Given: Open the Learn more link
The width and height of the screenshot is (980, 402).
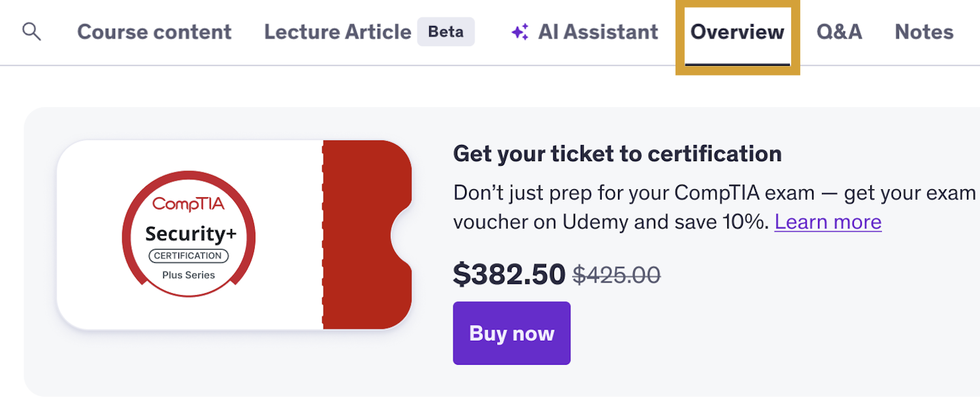Looking at the screenshot, I should [827, 222].
